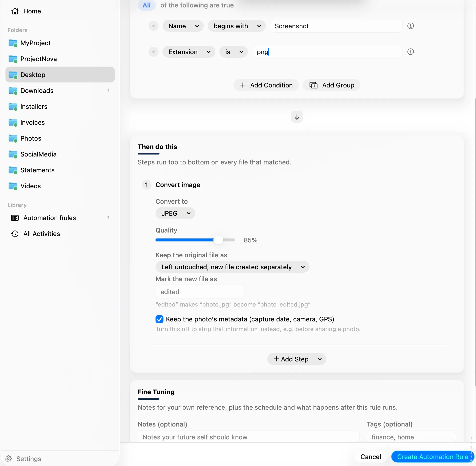The image size is (476, 466).
Task: Open Keep the original file as dropdown
Action: point(233,267)
